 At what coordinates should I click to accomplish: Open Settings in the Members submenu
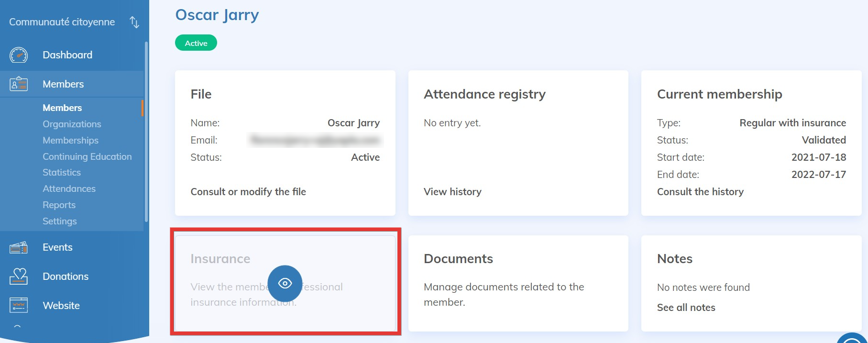click(59, 221)
